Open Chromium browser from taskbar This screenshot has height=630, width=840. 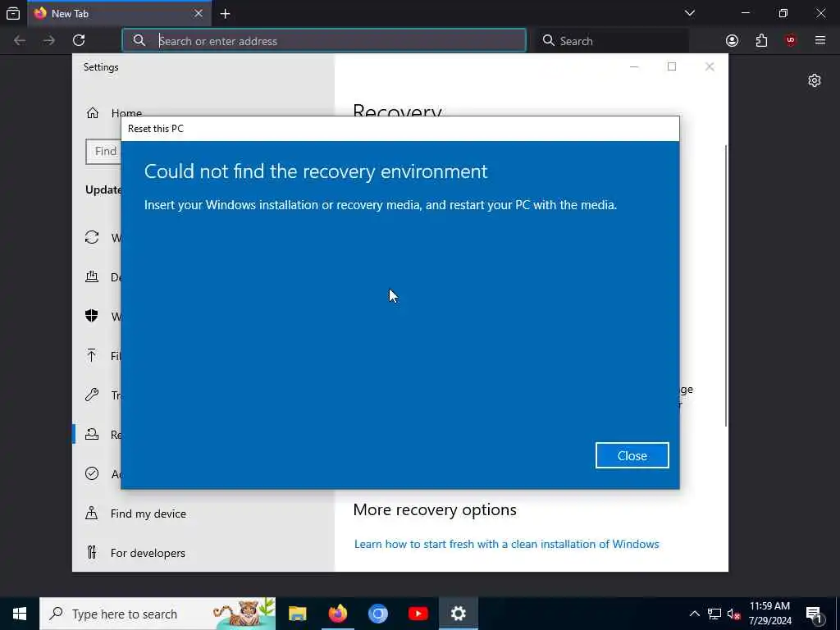point(377,614)
